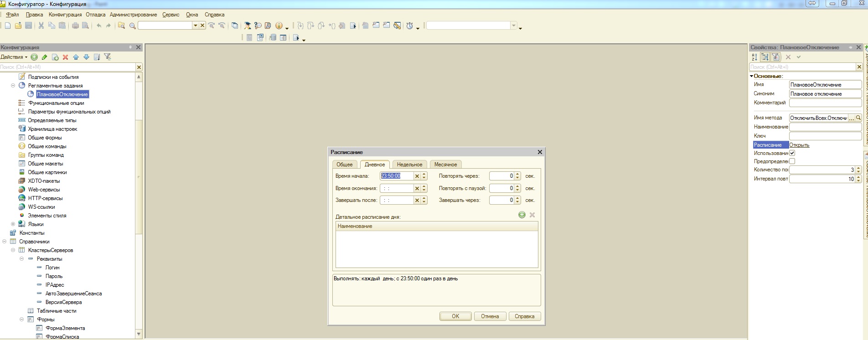Close the Расписание dialog
This screenshot has height=340, width=868.
(540, 152)
